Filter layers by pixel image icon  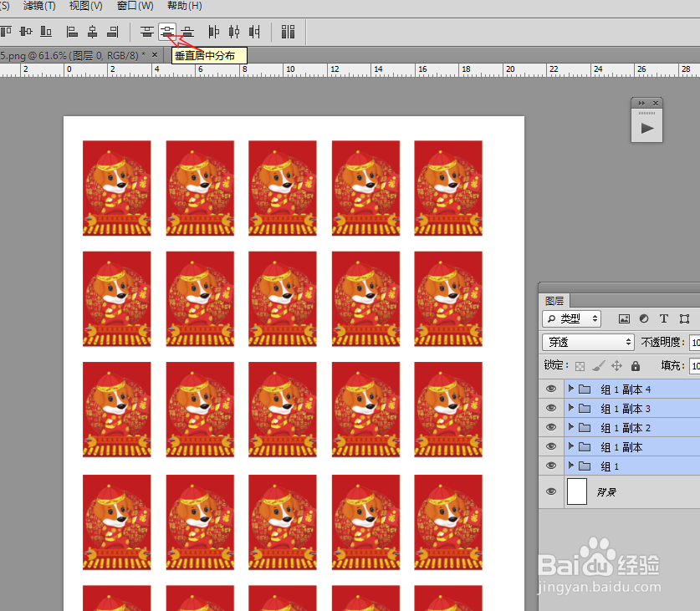click(624, 318)
